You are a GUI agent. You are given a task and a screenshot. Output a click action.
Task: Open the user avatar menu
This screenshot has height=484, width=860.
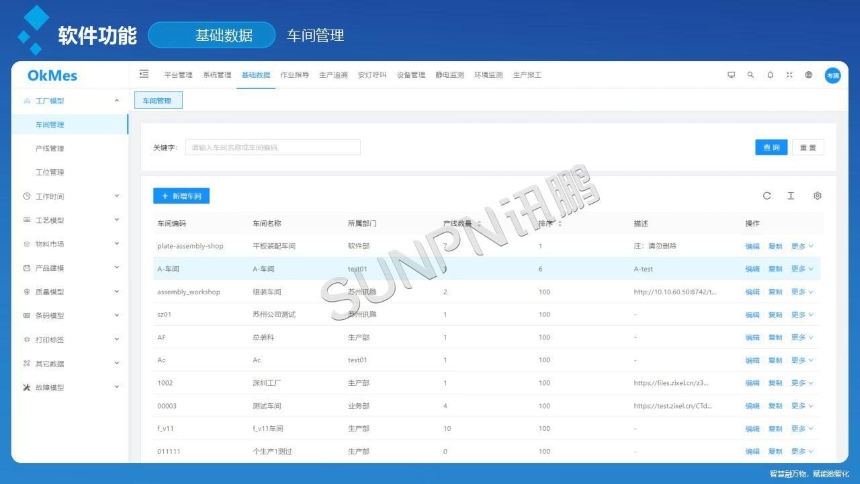pyautogui.click(x=833, y=75)
